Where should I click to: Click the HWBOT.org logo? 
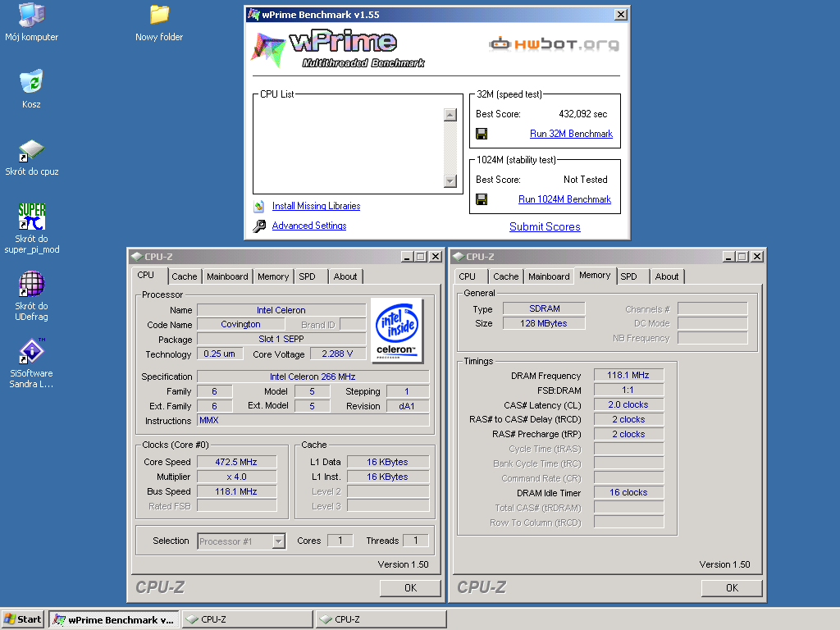tap(554, 44)
